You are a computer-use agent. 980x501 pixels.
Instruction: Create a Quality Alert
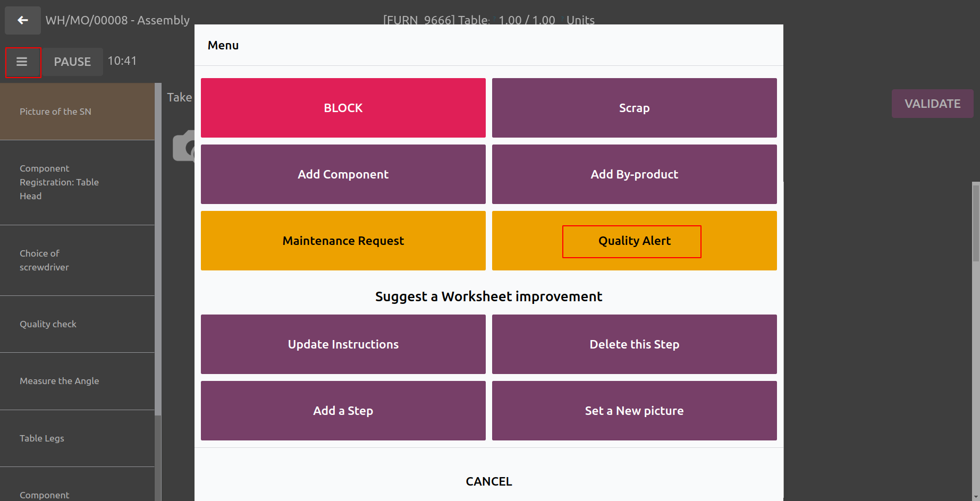[635, 241]
